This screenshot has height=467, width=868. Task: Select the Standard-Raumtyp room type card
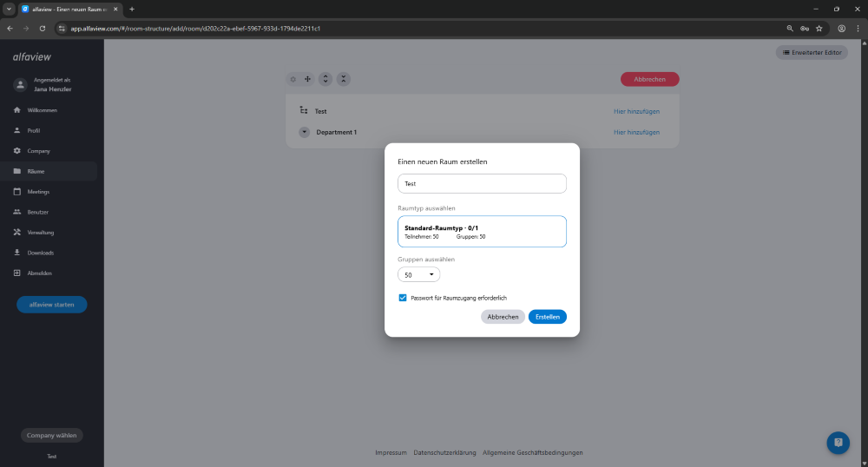tap(482, 232)
